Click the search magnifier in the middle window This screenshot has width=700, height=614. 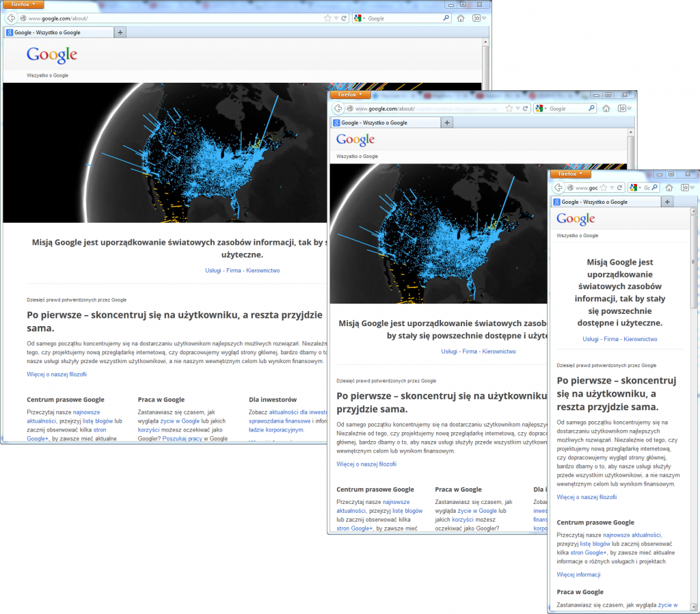click(x=591, y=109)
